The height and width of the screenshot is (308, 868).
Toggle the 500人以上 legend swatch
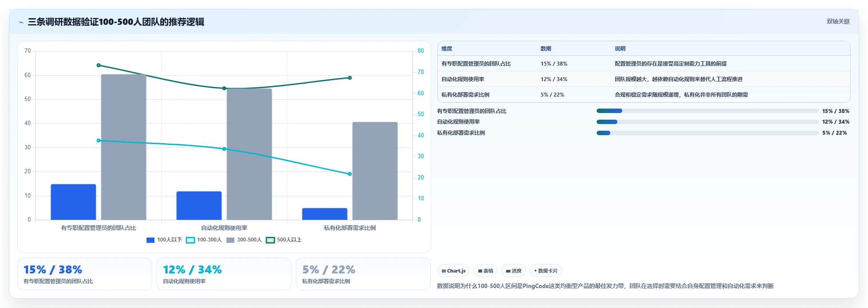coord(270,240)
